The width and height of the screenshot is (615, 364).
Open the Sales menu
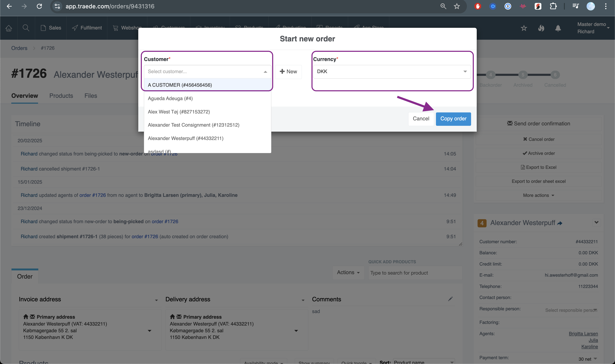coord(51,28)
